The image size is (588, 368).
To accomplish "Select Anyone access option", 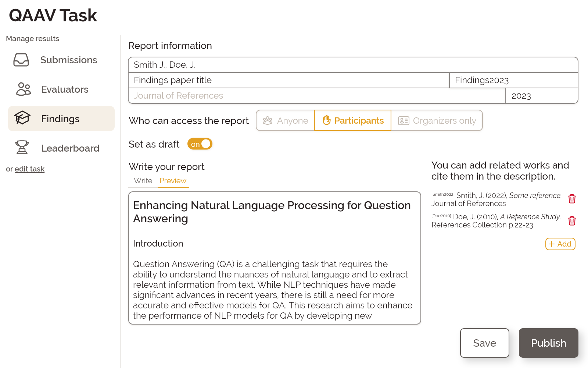I will (x=286, y=121).
